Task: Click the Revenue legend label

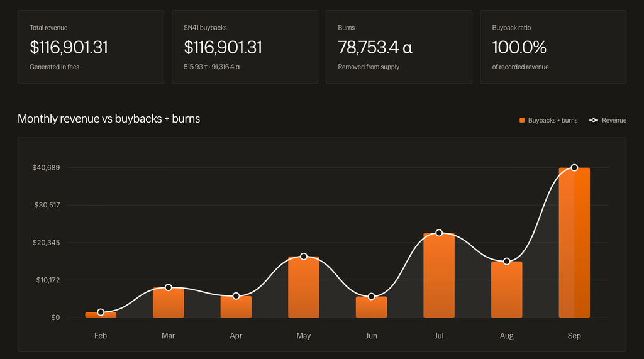Action: point(614,120)
